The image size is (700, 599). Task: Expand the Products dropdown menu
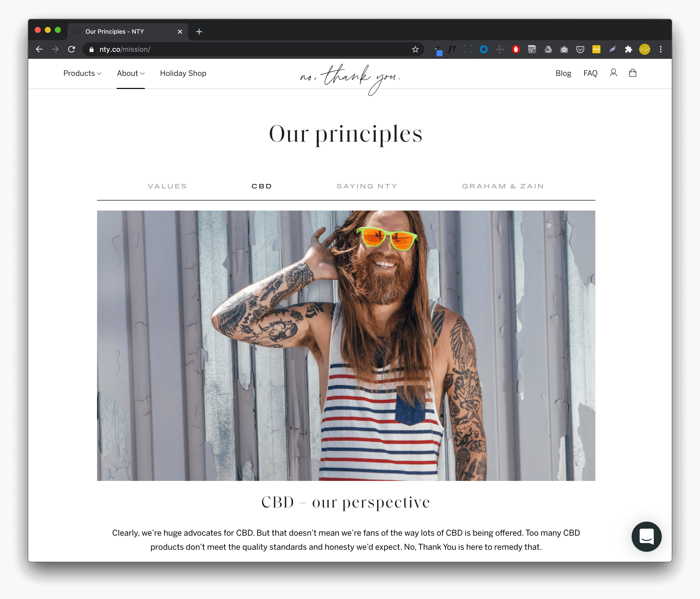coord(82,73)
